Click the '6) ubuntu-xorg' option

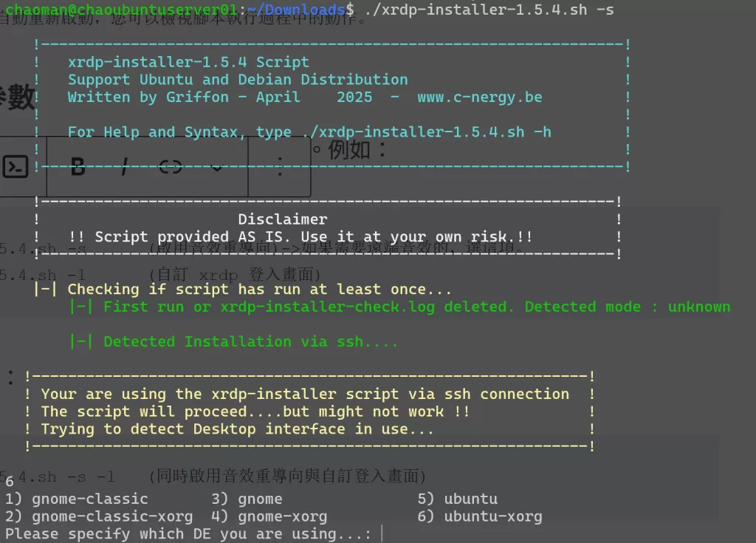pos(480,516)
